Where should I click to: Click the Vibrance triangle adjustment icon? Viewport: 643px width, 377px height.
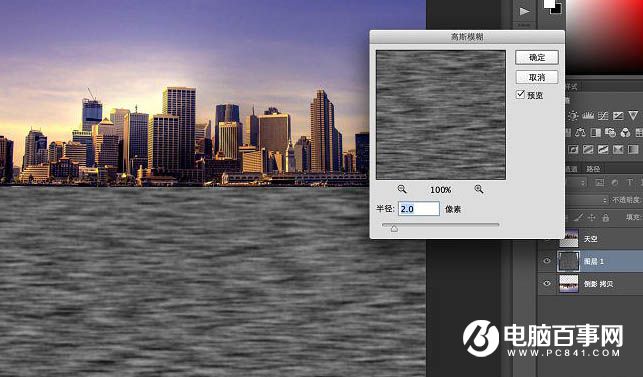633,116
